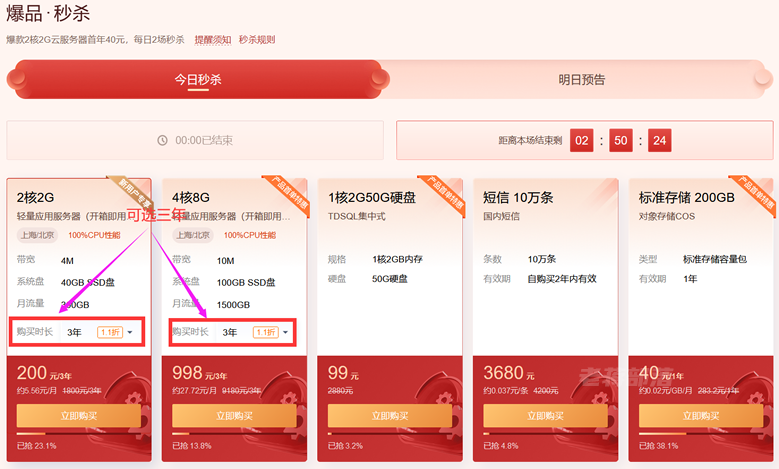Screen dimensions: 779x469
Task: Click the 已抢 38.1% progress bar
Action: tap(701, 434)
